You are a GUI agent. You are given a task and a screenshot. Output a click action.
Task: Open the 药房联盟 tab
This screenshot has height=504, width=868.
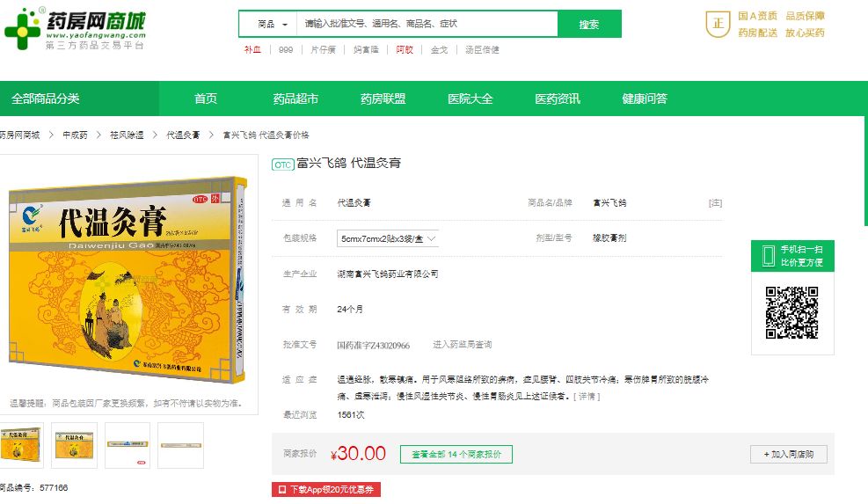point(383,99)
